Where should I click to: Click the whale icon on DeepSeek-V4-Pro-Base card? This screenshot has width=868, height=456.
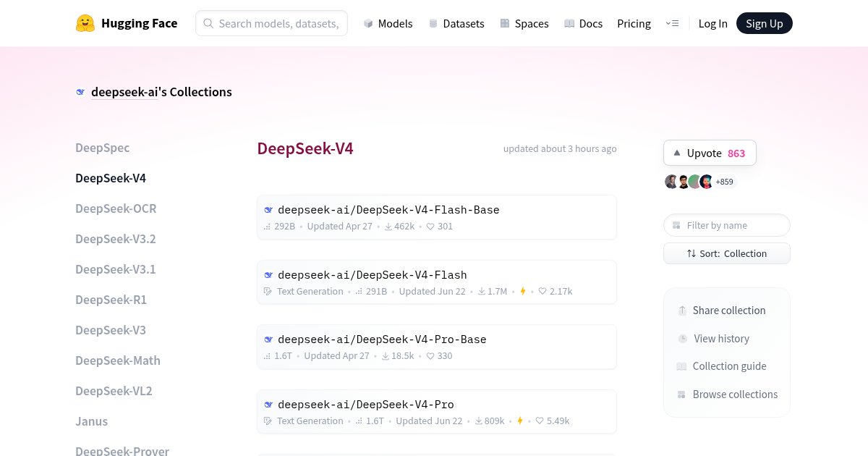tap(268, 339)
